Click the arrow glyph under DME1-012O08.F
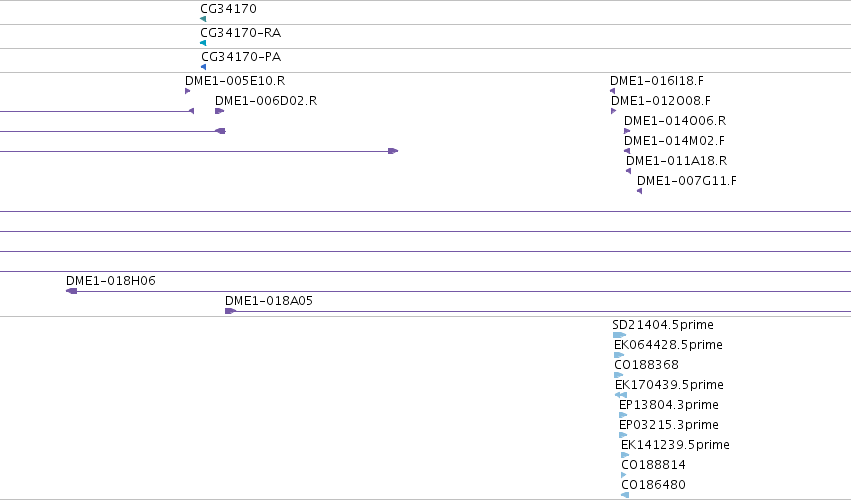The height and width of the screenshot is (500, 851). click(x=613, y=111)
